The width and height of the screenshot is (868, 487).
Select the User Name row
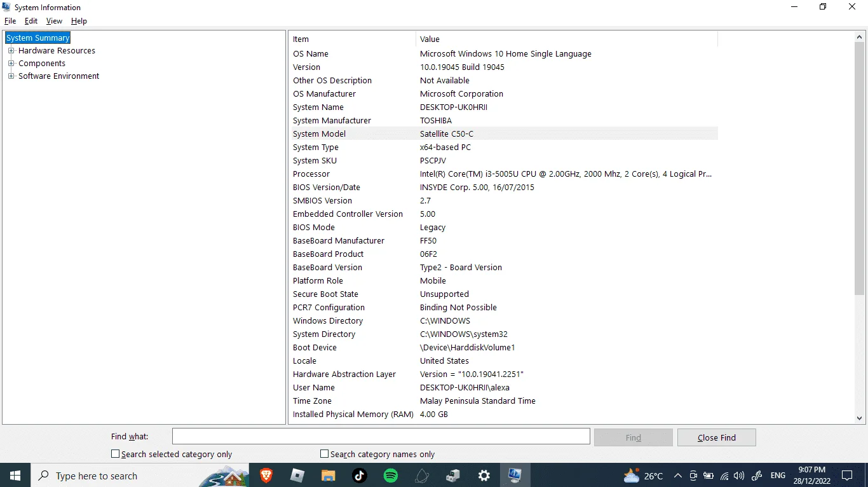[x=503, y=388]
